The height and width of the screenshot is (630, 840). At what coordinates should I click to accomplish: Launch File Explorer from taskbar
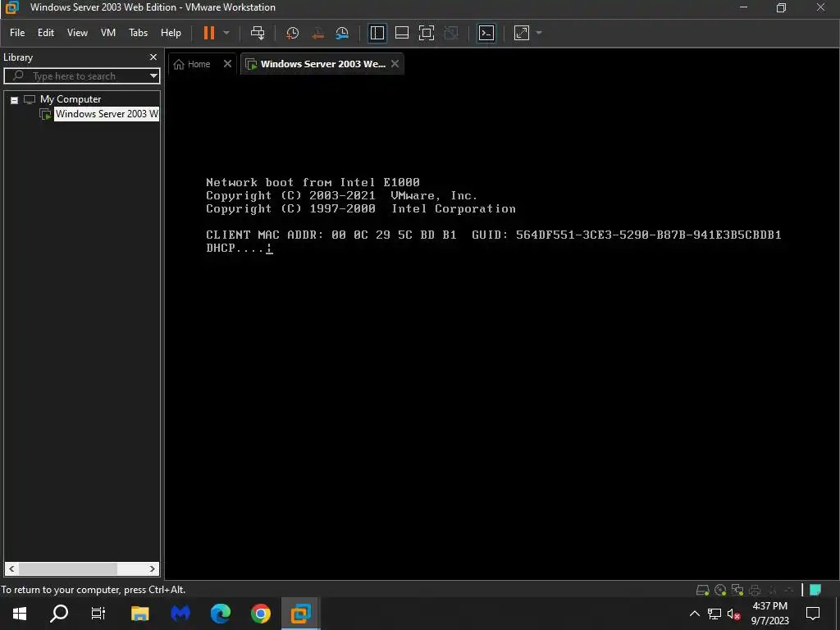click(x=139, y=614)
